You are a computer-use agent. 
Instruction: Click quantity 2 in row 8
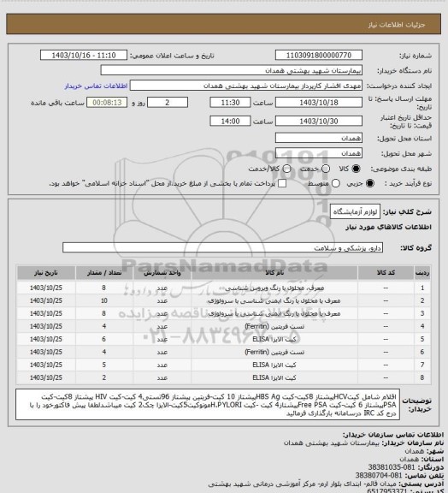click(104, 377)
